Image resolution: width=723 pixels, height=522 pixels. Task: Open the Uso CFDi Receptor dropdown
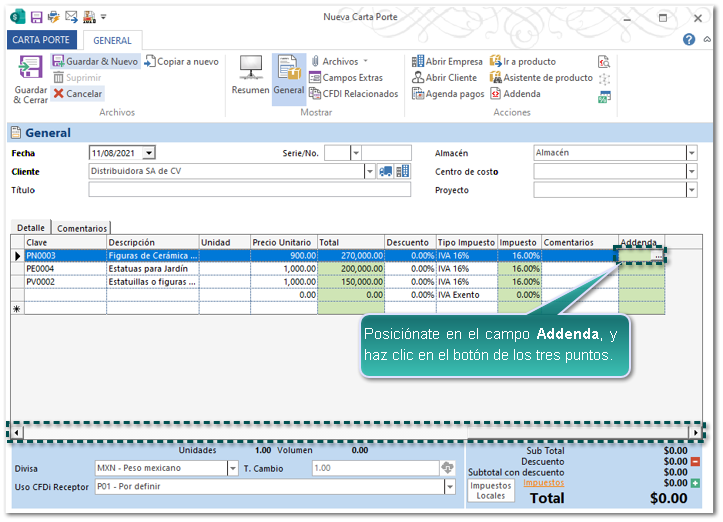(449, 487)
